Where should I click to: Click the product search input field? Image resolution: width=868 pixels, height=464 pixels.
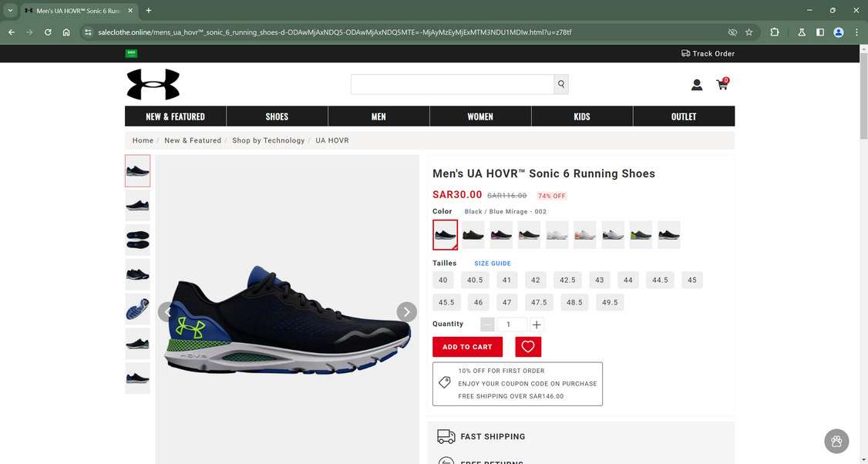[x=453, y=84]
